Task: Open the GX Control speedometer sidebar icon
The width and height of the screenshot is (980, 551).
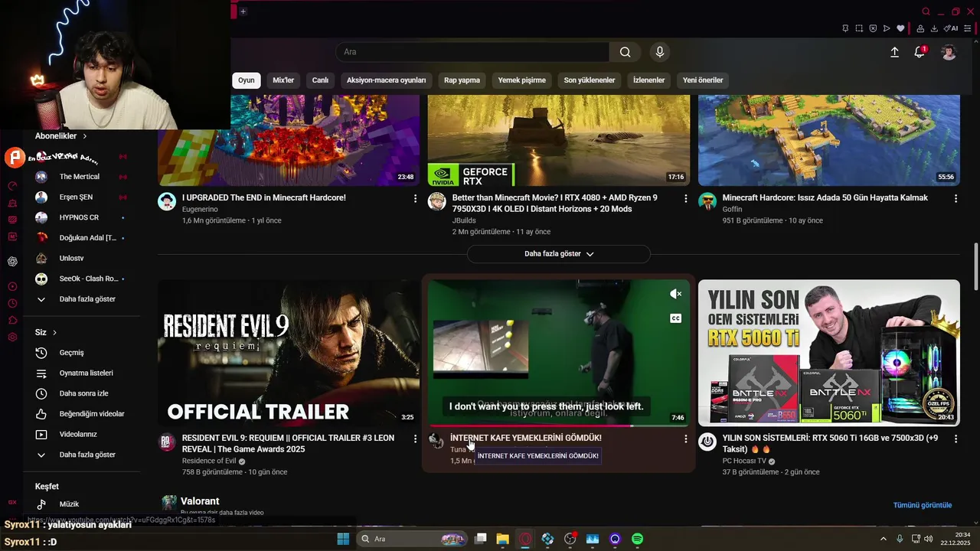Action: click(x=12, y=186)
